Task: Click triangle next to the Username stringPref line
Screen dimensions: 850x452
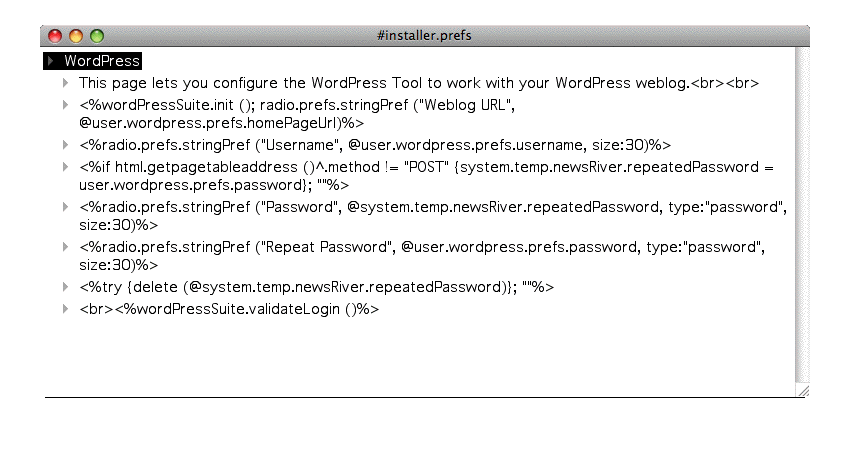Action: (66, 145)
